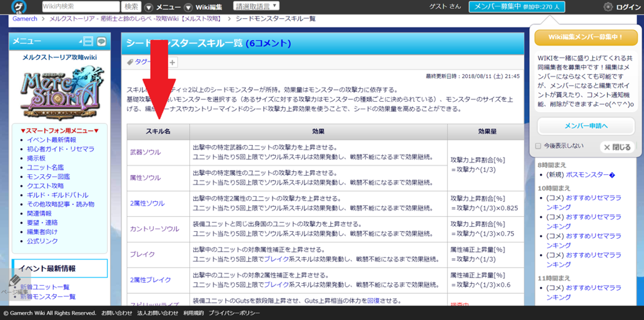
Task: Click the gear icon next to ログイン
Action: pyautogui.click(x=608, y=7)
